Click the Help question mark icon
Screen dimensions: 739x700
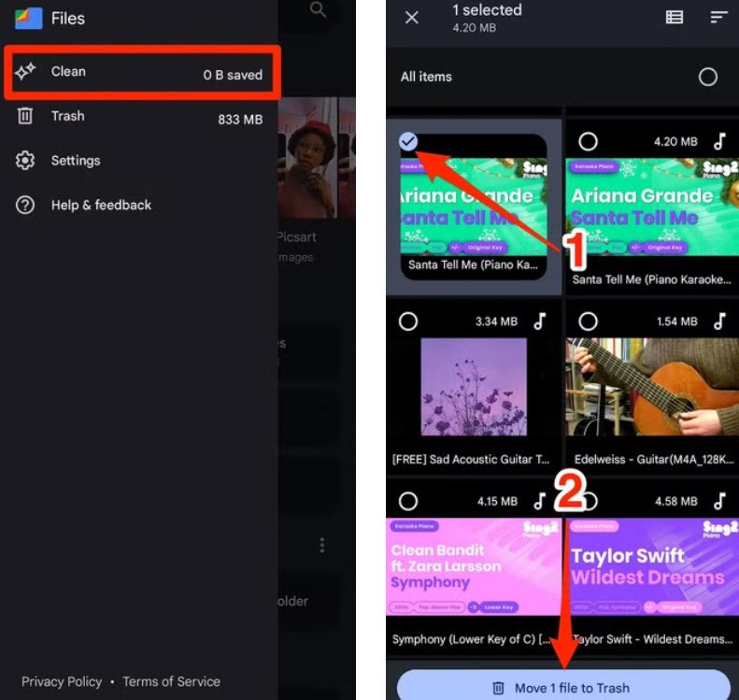(x=25, y=205)
